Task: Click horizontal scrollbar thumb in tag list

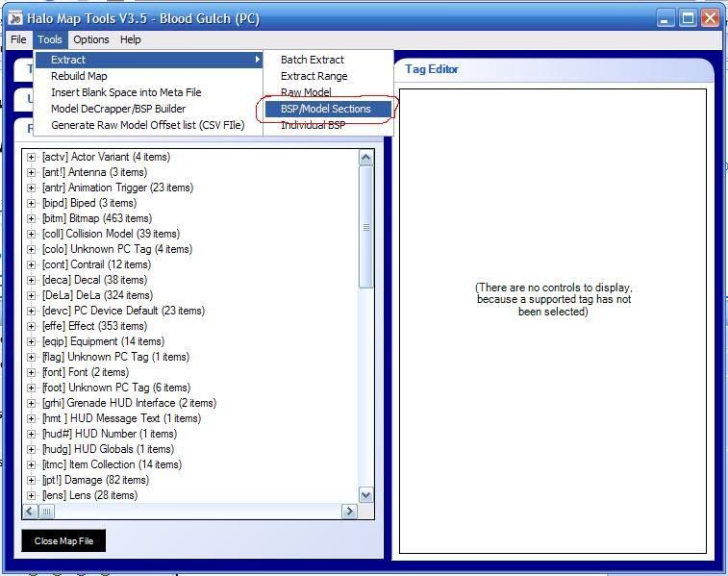Action: click(46, 512)
